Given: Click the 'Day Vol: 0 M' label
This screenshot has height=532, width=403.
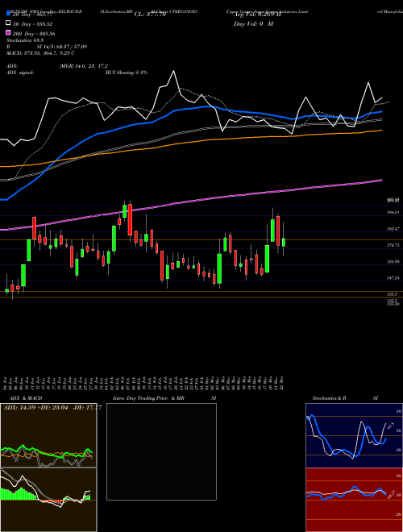Looking at the screenshot, I should (253, 23).
